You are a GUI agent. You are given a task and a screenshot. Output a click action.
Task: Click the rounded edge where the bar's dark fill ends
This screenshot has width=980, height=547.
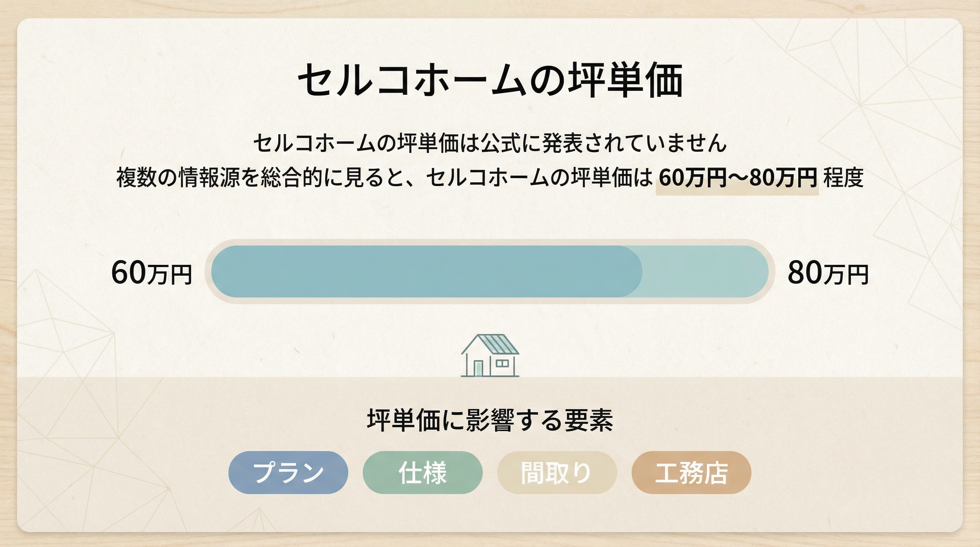point(639,271)
